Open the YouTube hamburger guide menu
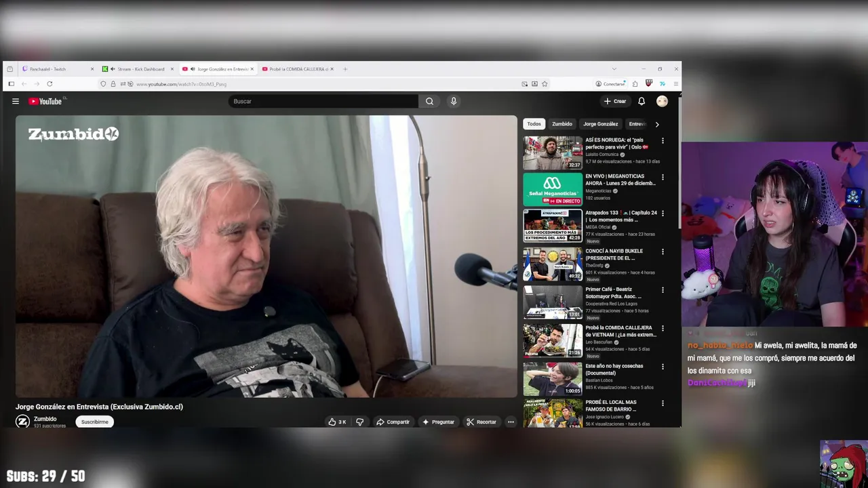 (15, 101)
